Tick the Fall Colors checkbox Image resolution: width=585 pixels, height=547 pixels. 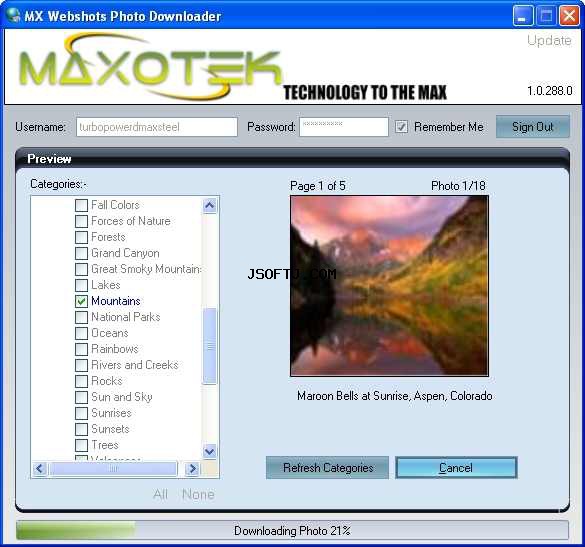(x=81, y=205)
